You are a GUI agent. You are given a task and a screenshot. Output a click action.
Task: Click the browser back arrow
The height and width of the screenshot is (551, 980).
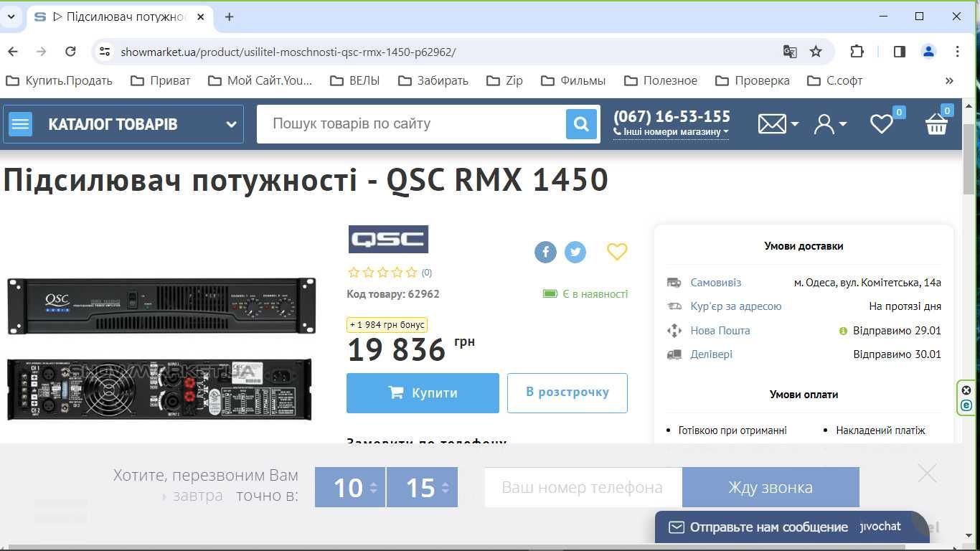pyautogui.click(x=13, y=52)
